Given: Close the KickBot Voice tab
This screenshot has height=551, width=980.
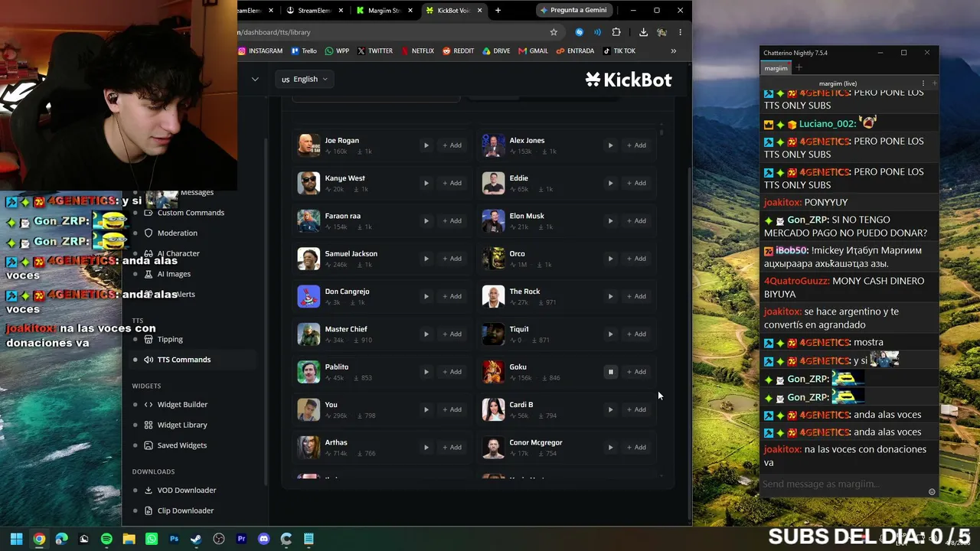Looking at the screenshot, I should pyautogui.click(x=480, y=11).
